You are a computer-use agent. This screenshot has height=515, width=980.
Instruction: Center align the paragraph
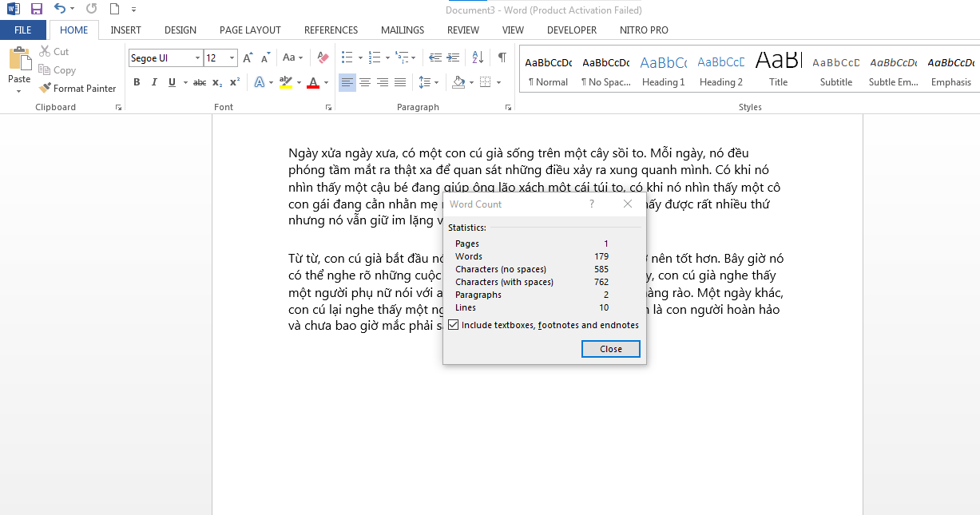[x=365, y=82]
